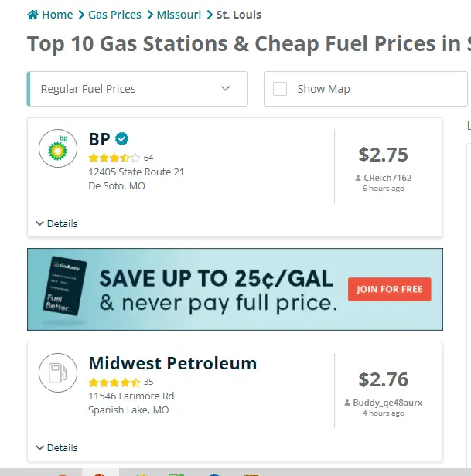Click the $2.75 price for BP
Viewport: 471px width, 476px height.
383,155
